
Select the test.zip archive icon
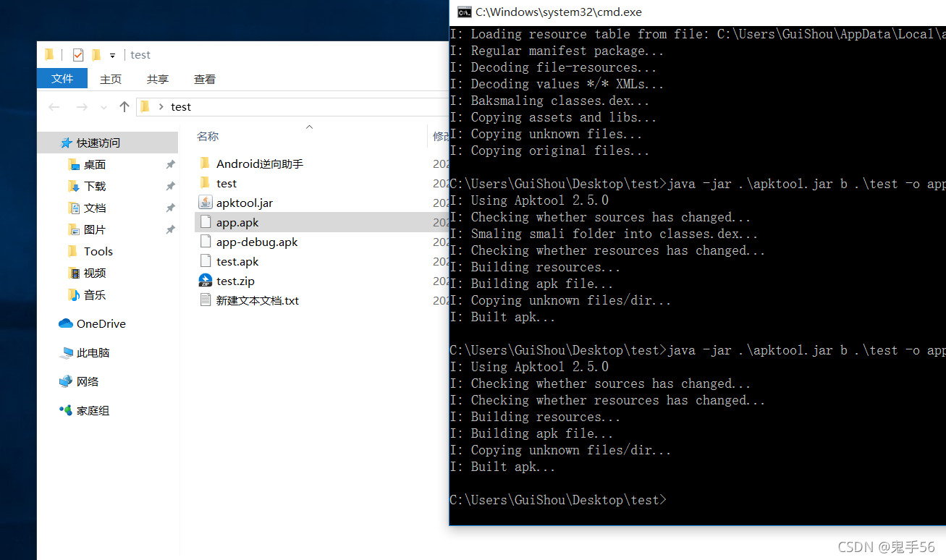tap(205, 281)
